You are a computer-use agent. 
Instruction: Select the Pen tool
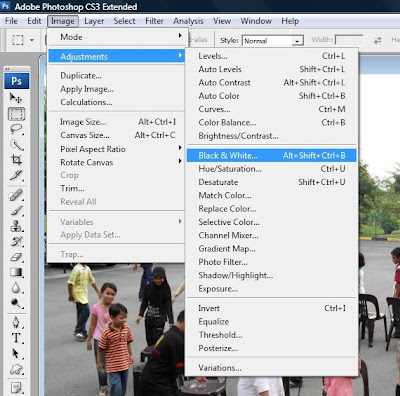point(16,322)
